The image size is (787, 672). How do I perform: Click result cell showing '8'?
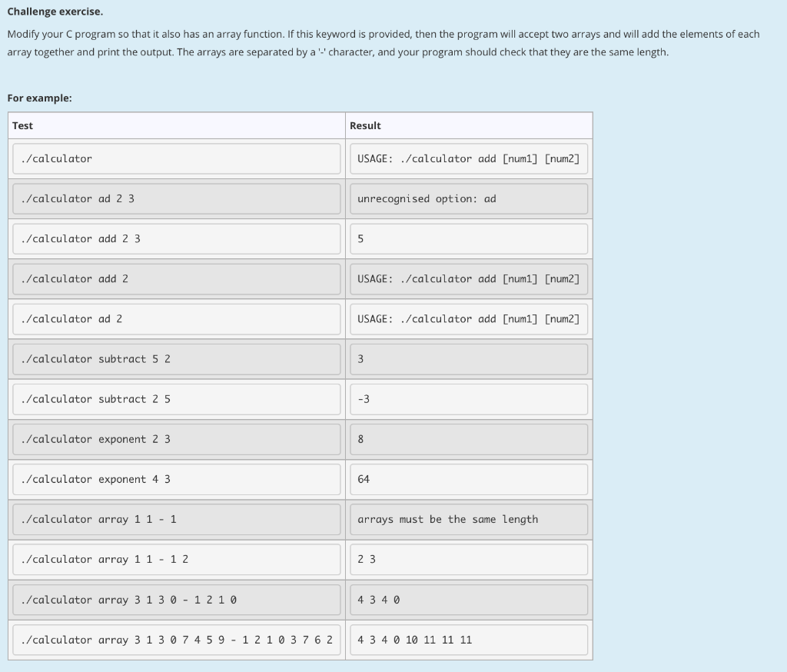tap(469, 440)
